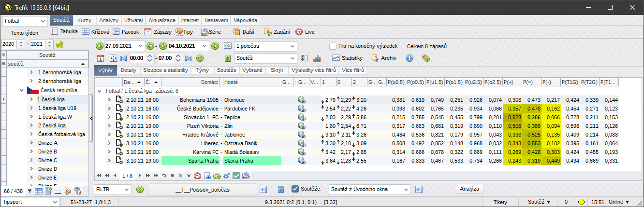The width and height of the screenshot is (644, 207).
Task: Toggle the Filtr na konečný výsledek checkbox
Action: [333, 46]
